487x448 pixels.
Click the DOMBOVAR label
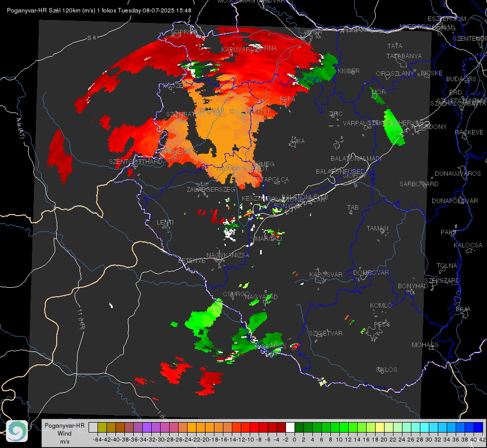click(x=371, y=273)
